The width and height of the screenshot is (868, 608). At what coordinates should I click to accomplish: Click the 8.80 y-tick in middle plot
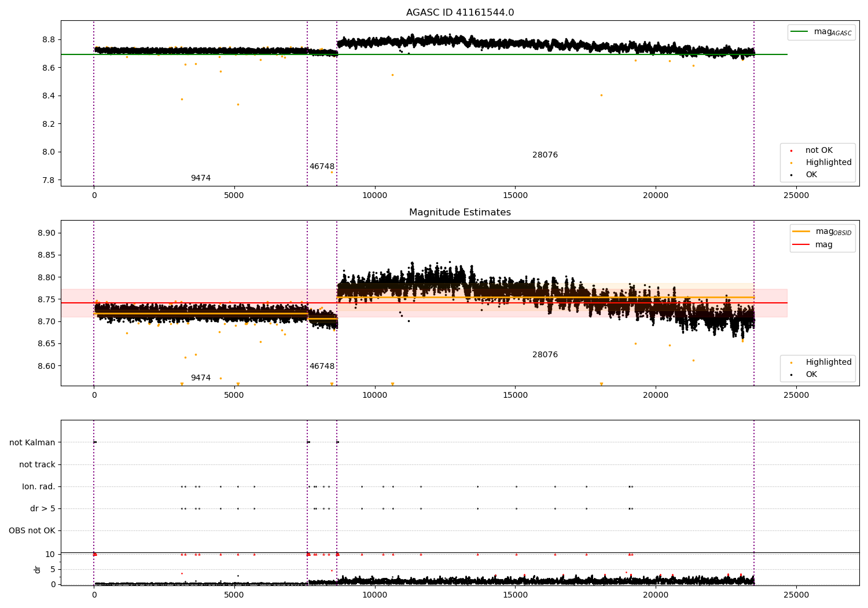[x=46, y=278]
